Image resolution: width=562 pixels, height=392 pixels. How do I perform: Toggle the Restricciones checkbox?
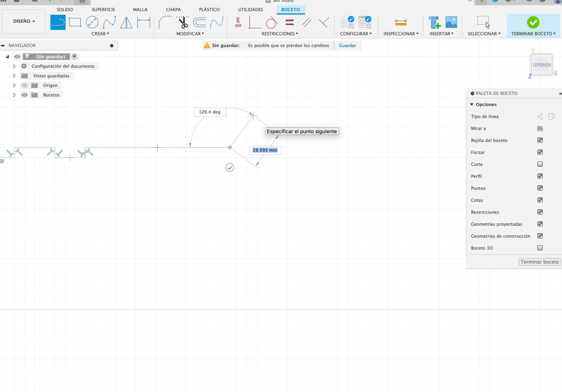(x=540, y=212)
